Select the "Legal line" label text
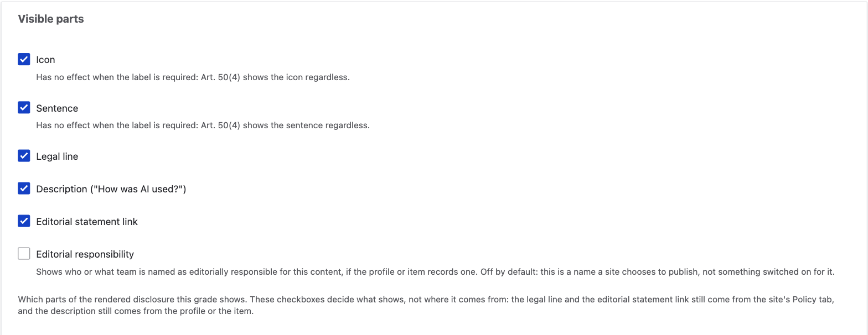This screenshot has height=335, width=868. tap(57, 156)
